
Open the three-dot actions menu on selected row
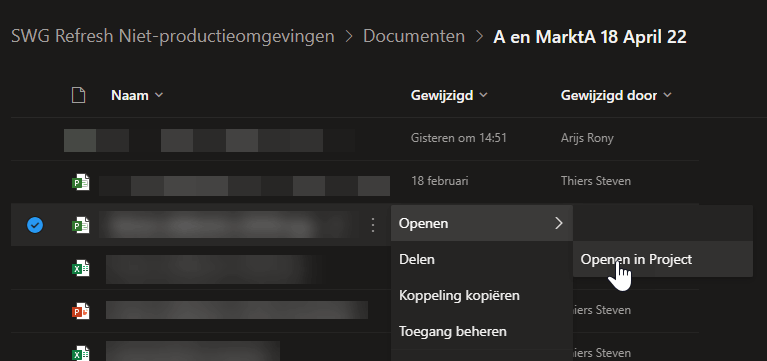click(373, 225)
